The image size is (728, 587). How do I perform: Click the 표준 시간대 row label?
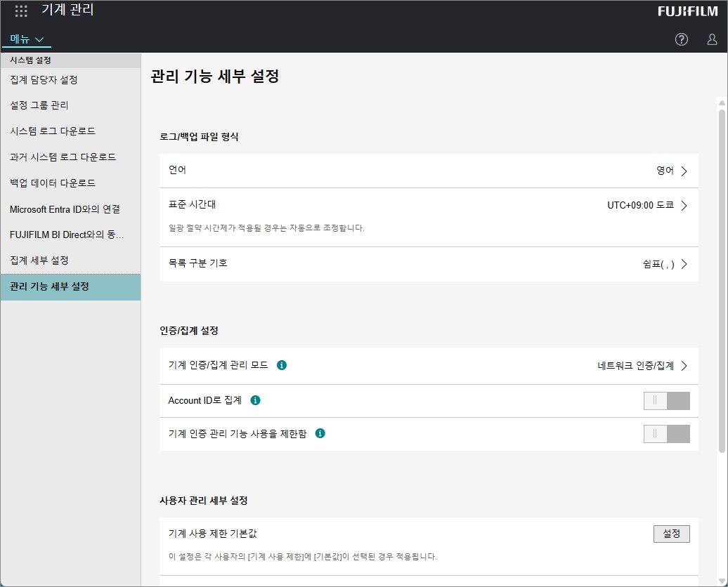(193, 204)
